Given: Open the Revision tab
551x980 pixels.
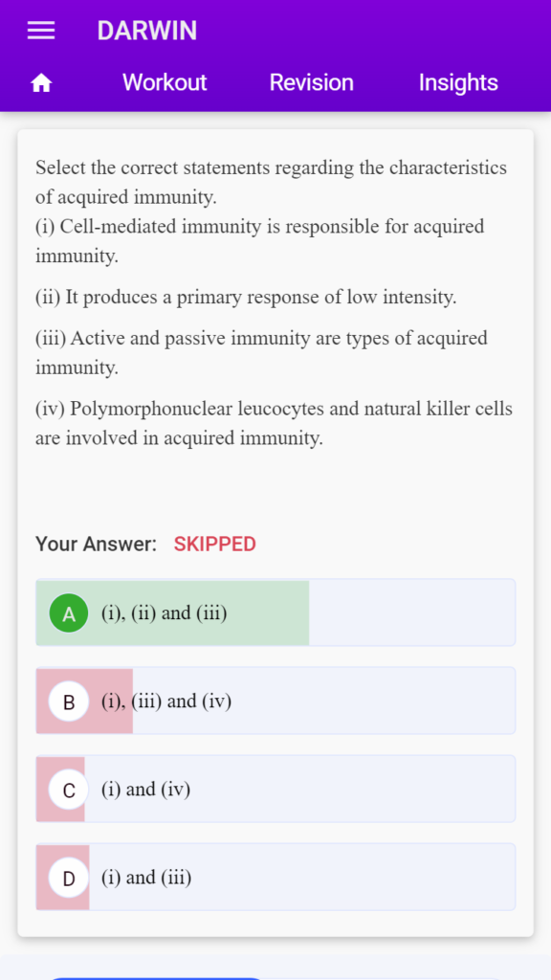Looking at the screenshot, I should [x=312, y=82].
